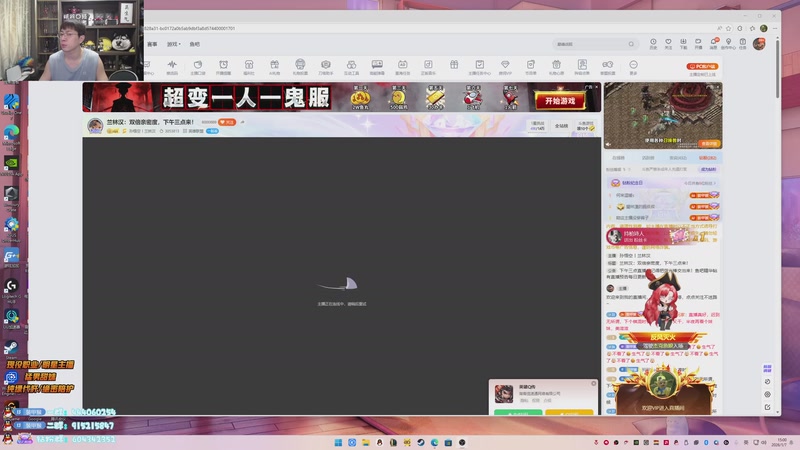Close the game recommendation popup
The height and width of the screenshot is (450, 800).
593,383
